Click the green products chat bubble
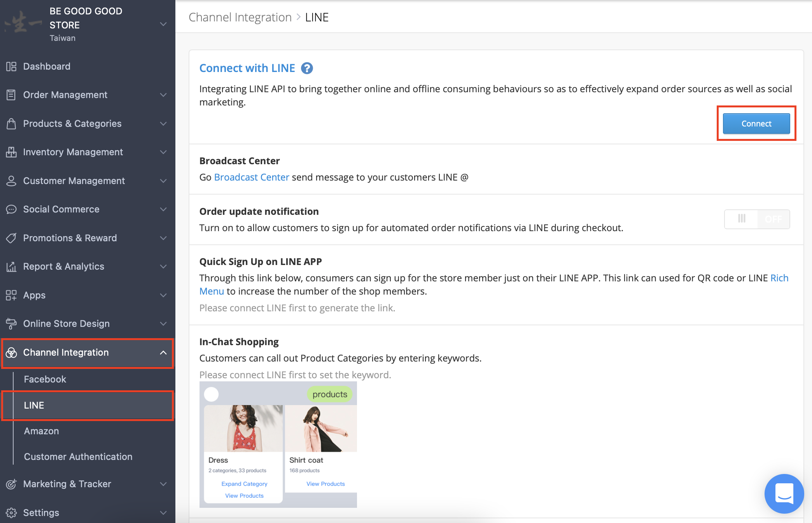This screenshot has width=812, height=523. 330,394
